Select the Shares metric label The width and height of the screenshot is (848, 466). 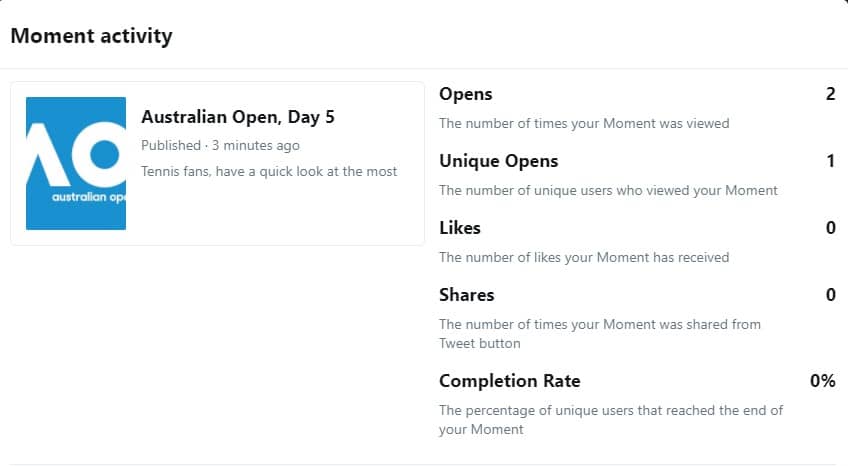467,295
